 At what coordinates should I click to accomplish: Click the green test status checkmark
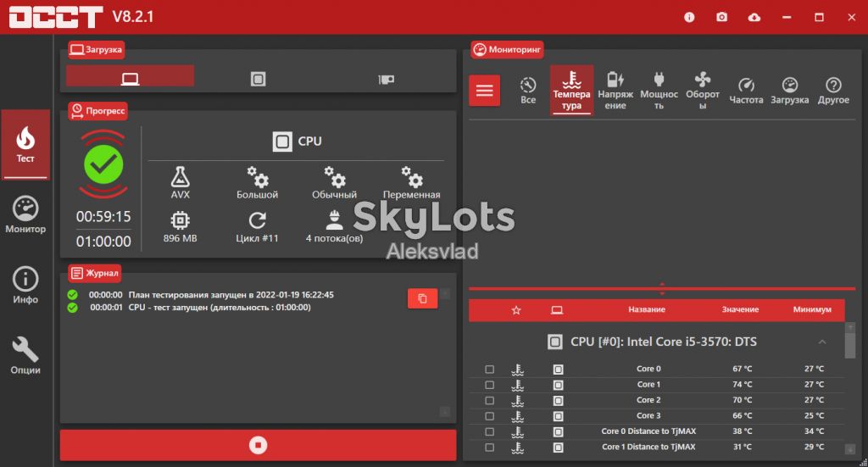[x=103, y=164]
